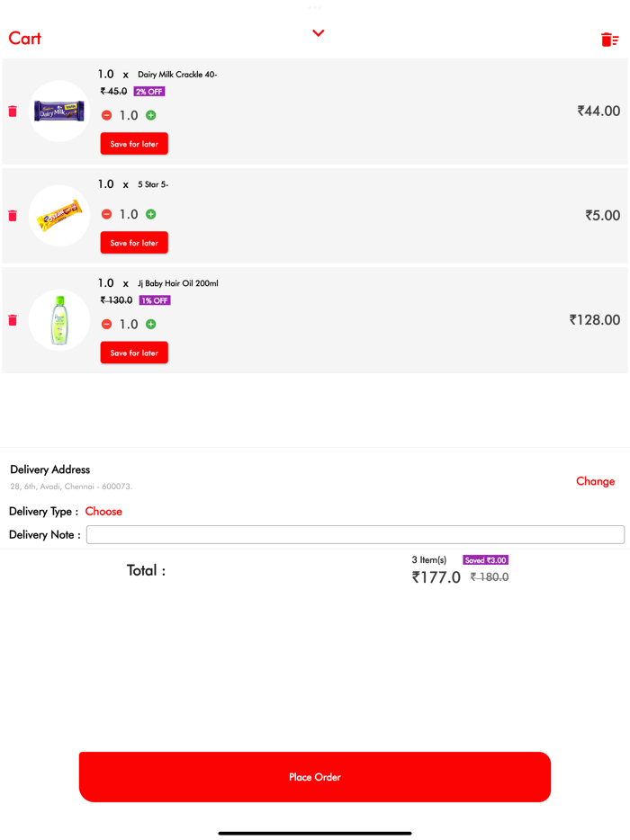Save 5 Star for later
Viewport: 630px width, 840px height.
coord(134,243)
